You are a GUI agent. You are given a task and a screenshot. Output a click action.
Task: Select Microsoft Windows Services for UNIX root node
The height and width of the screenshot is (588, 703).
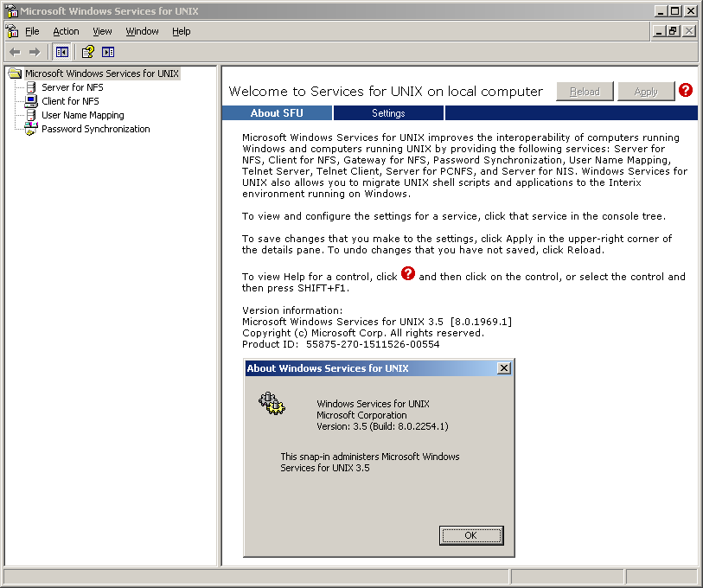(x=101, y=73)
